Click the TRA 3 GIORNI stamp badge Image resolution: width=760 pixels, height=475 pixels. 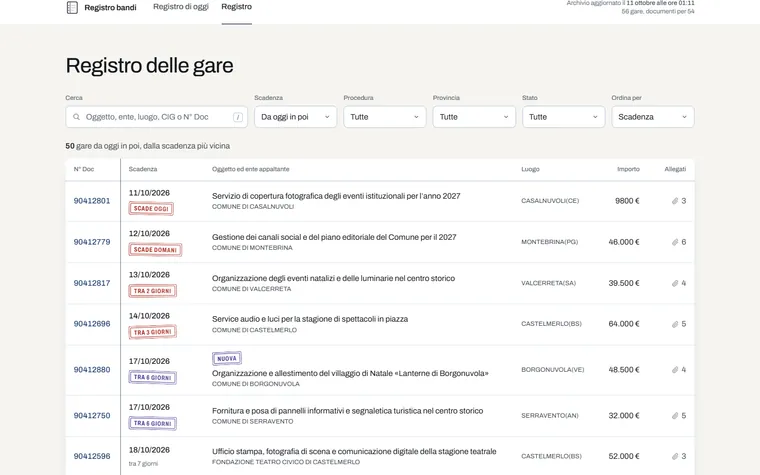click(x=153, y=332)
